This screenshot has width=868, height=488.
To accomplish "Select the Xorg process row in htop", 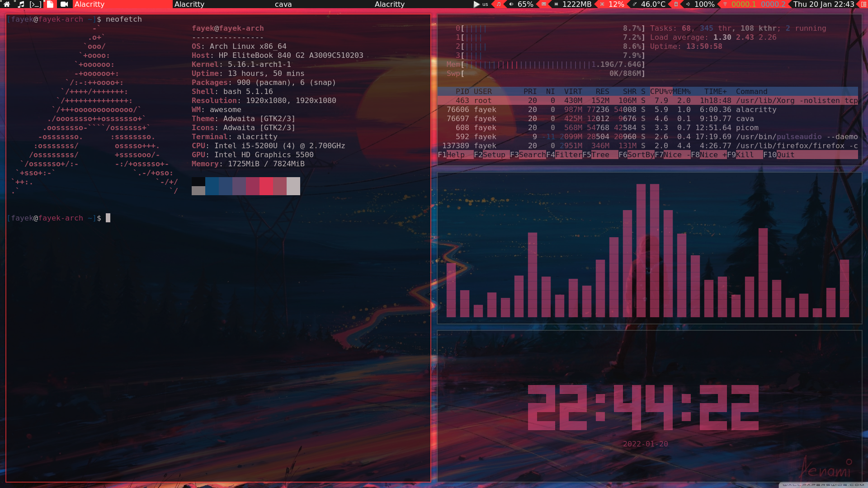I will point(647,100).
